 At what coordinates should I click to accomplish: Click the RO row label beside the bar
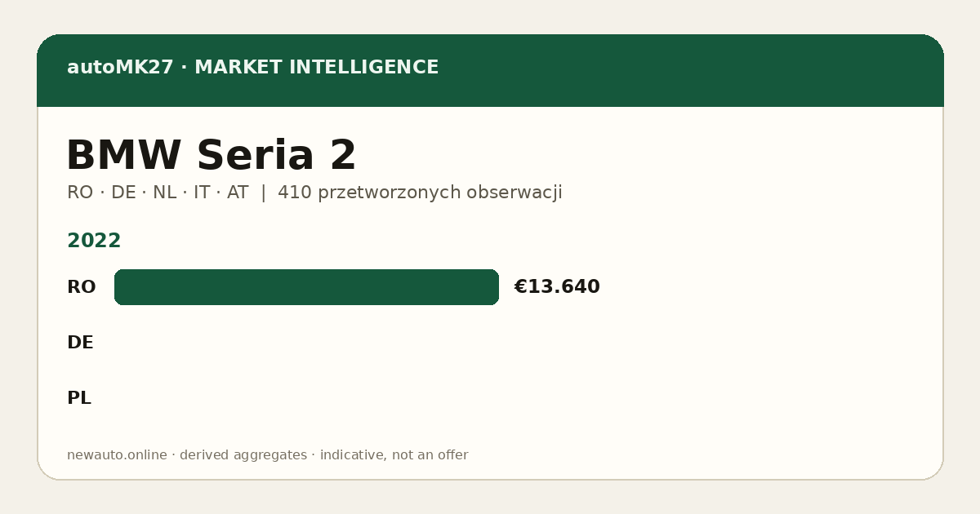[81, 287]
